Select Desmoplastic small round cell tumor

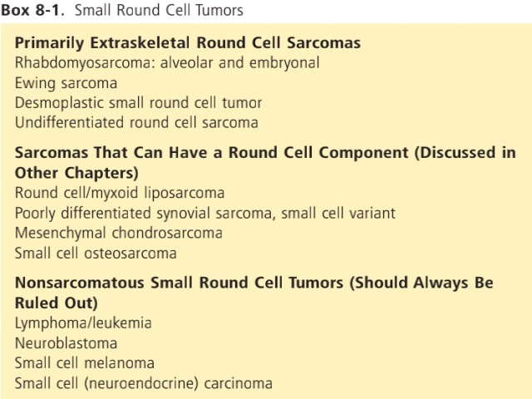139,103
